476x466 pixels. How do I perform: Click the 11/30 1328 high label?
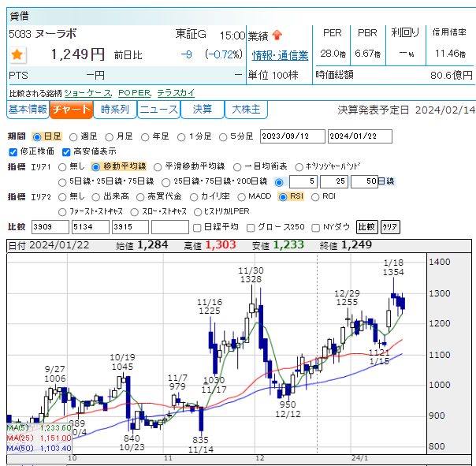pyautogui.click(x=251, y=275)
